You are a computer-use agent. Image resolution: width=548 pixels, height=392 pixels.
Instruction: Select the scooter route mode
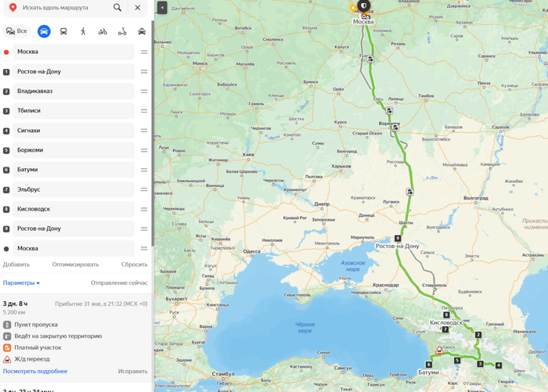122,31
